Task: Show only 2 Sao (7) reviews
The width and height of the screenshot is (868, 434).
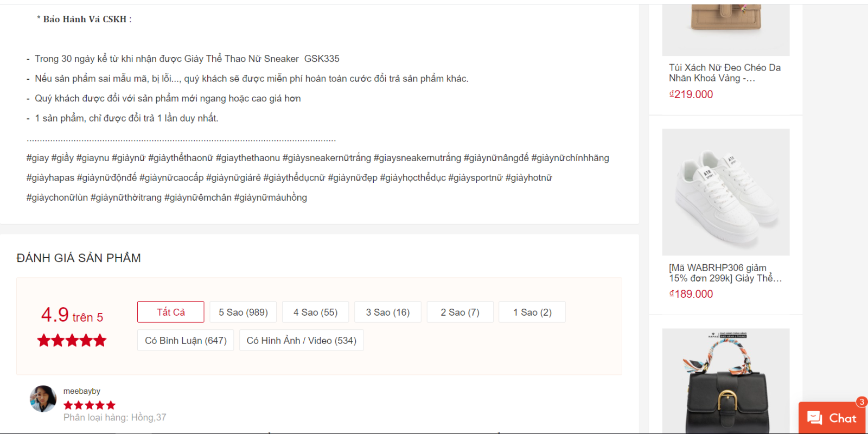Action: pyautogui.click(x=460, y=312)
